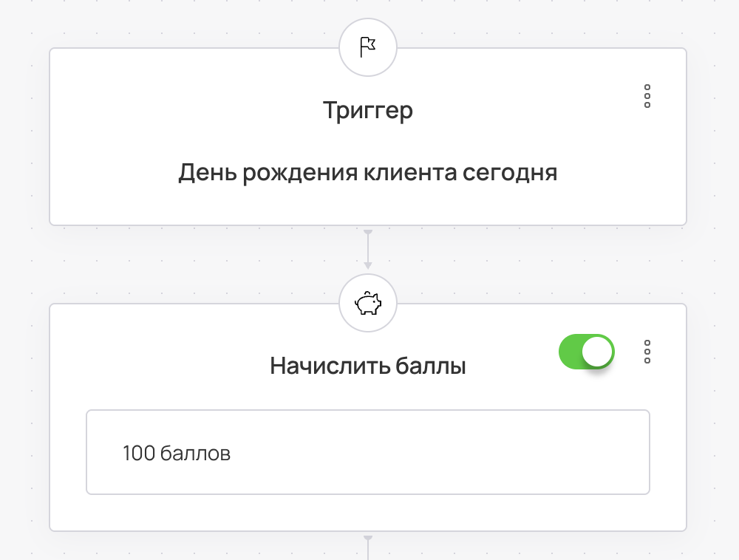Open the Триггер block three-dot menu

(x=647, y=96)
